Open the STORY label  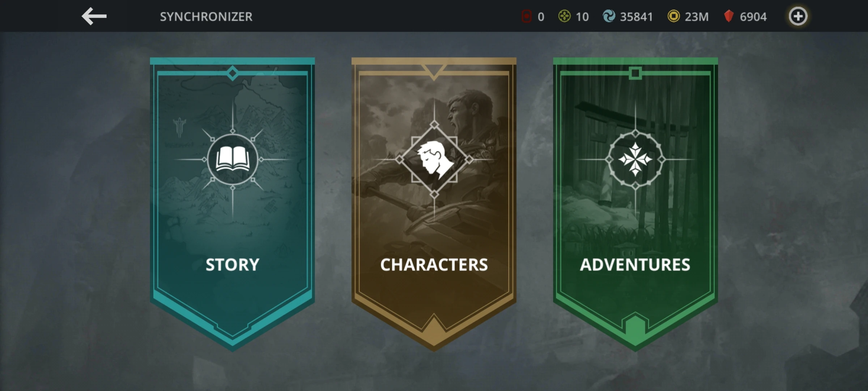[233, 265]
